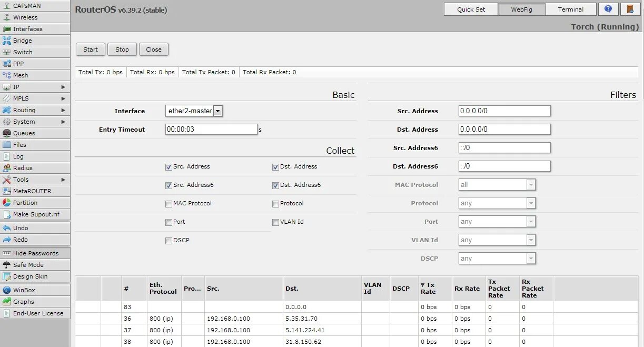Open the MetaROUTER menu icon

click(7, 191)
